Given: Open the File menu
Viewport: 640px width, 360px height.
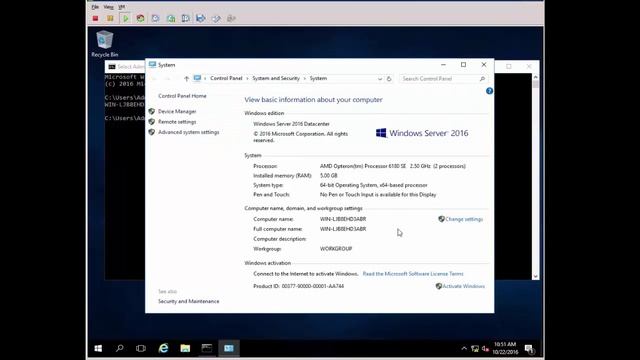Looking at the screenshot, I should (x=95, y=7).
